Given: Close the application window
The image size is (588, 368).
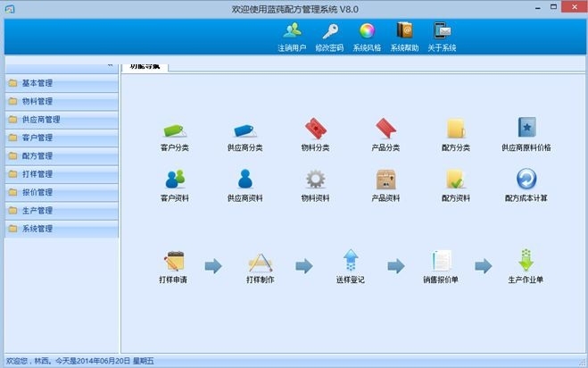Looking at the screenshot, I should [575, 7].
